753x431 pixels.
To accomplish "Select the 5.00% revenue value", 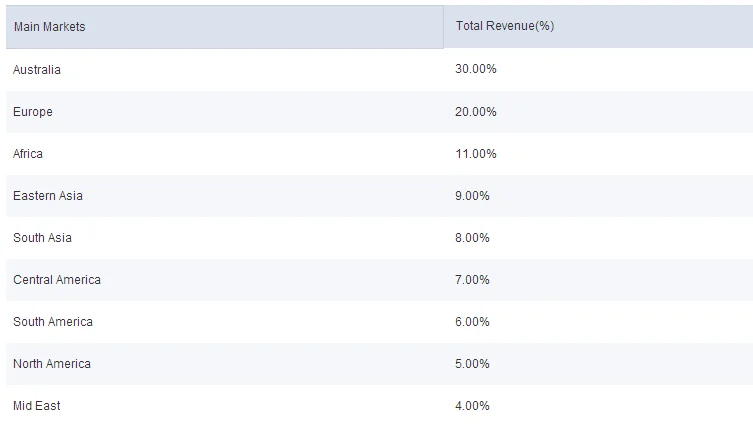I will pos(472,364).
